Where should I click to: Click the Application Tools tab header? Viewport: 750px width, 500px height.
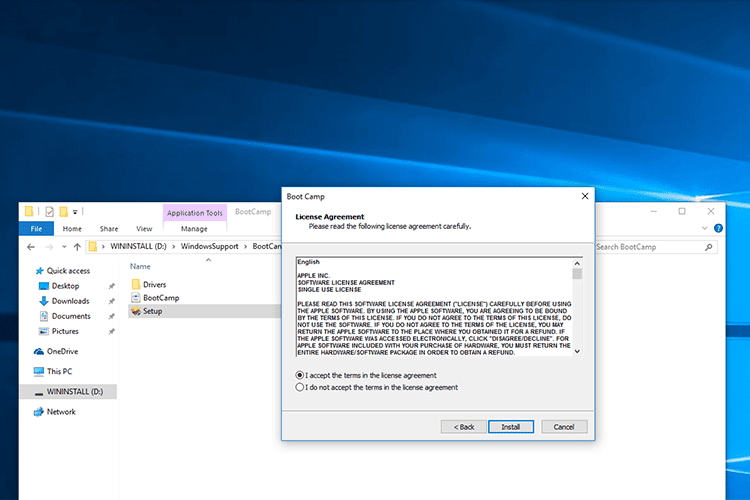pyautogui.click(x=195, y=213)
